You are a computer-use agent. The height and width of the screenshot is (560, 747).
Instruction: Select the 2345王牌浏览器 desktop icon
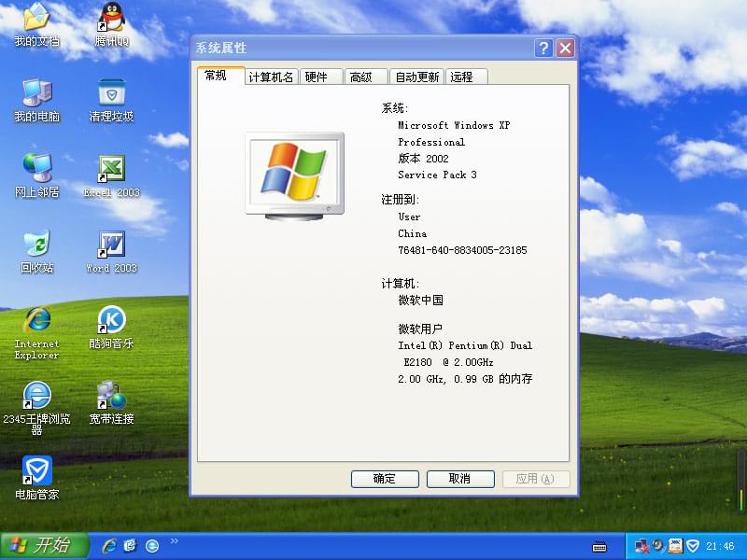(x=36, y=396)
